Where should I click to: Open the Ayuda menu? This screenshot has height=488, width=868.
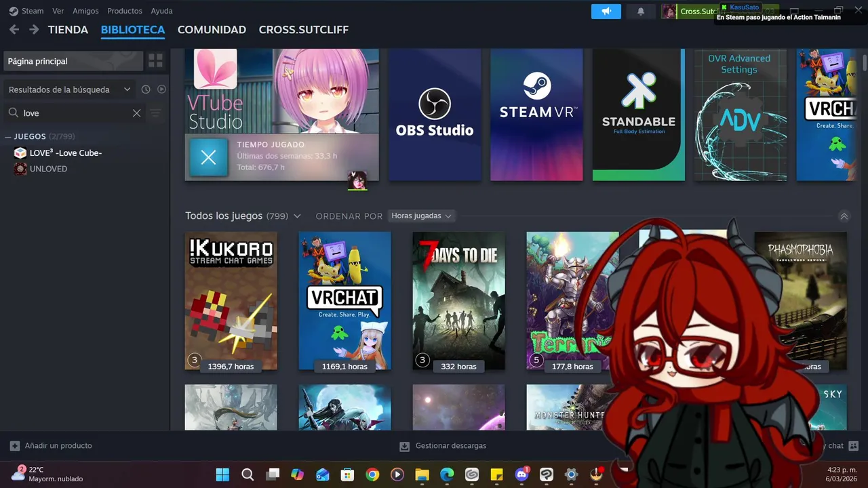click(161, 11)
